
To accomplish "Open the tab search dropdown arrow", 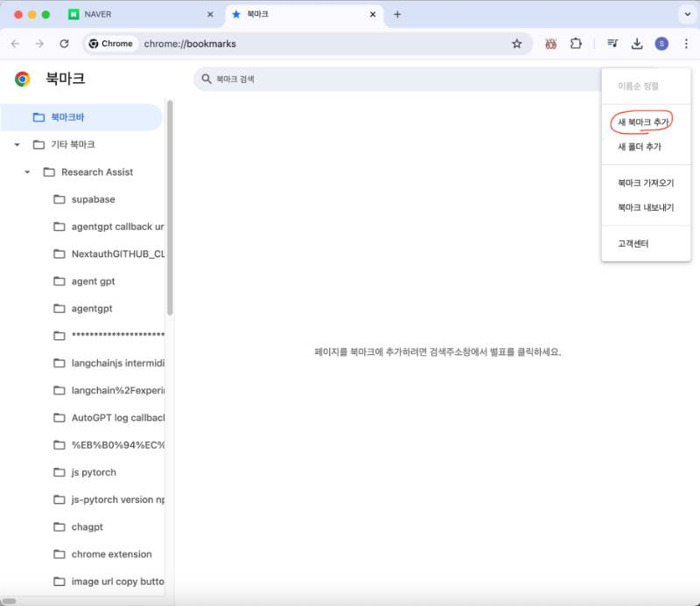I will [685, 15].
